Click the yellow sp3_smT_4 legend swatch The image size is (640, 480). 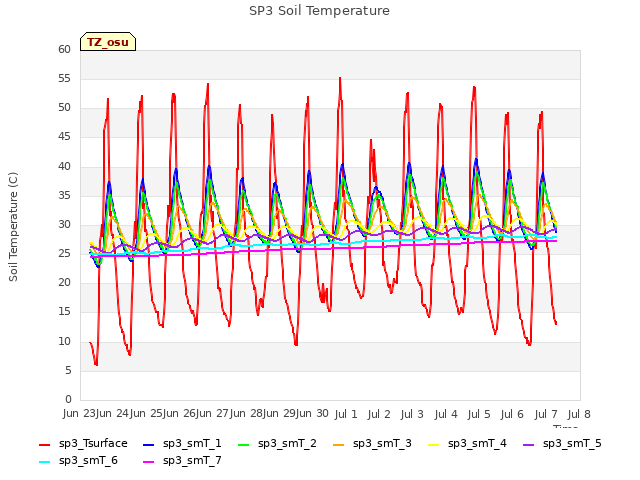(434, 444)
